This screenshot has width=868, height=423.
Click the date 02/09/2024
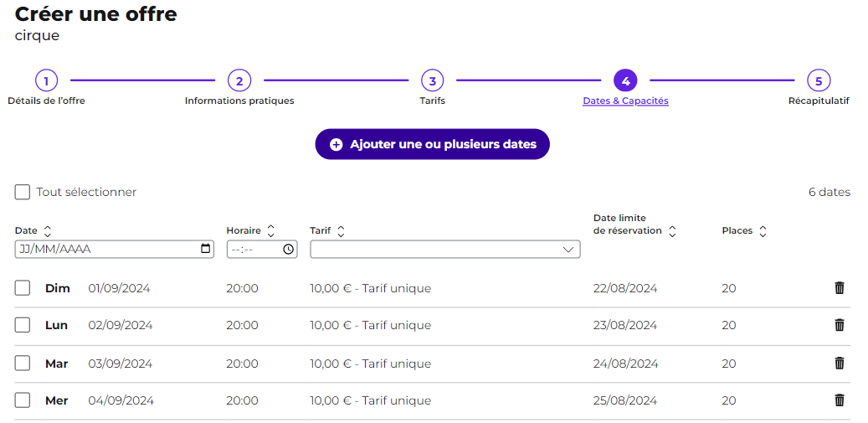tap(121, 325)
